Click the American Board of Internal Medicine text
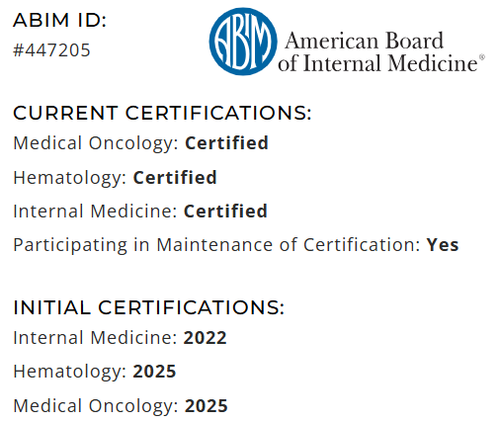 381,52
